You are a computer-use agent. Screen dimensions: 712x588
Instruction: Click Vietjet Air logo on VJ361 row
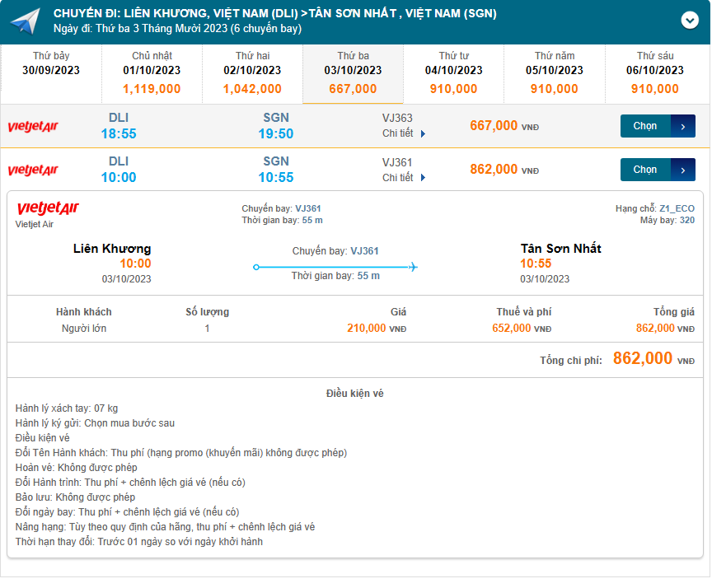pyautogui.click(x=33, y=170)
